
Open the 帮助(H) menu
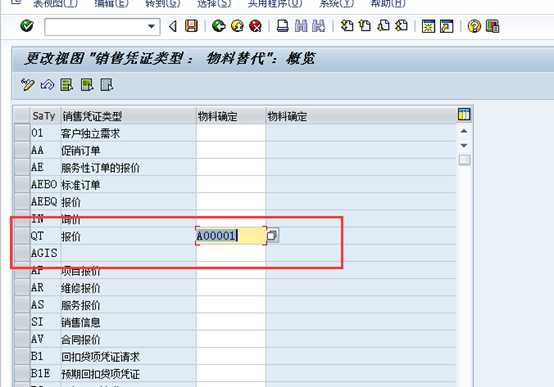pyautogui.click(x=388, y=4)
